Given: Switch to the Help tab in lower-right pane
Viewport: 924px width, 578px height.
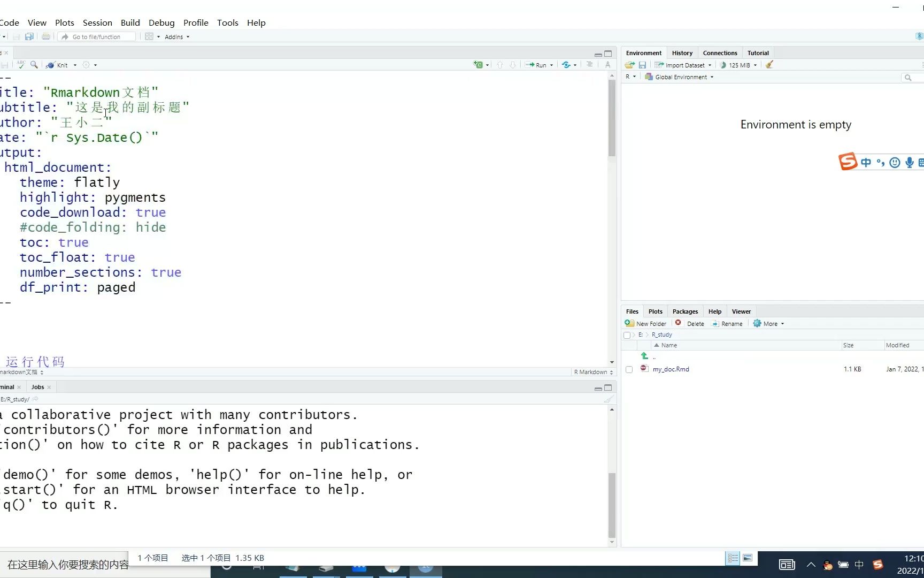Looking at the screenshot, I should click(x=714, y=311).
